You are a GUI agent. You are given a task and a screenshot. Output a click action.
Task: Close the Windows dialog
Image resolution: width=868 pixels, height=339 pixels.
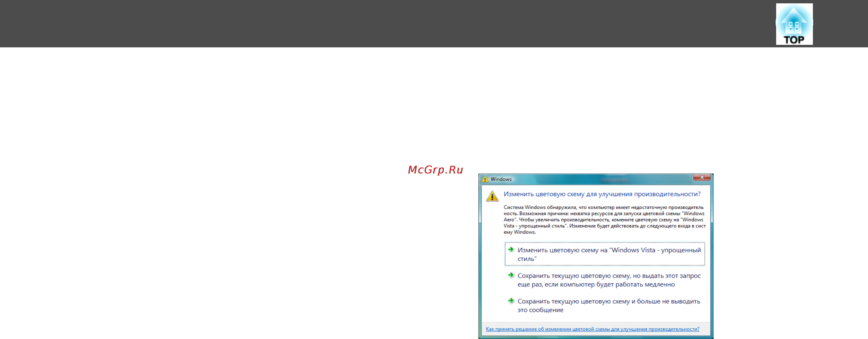pos(702,177)
